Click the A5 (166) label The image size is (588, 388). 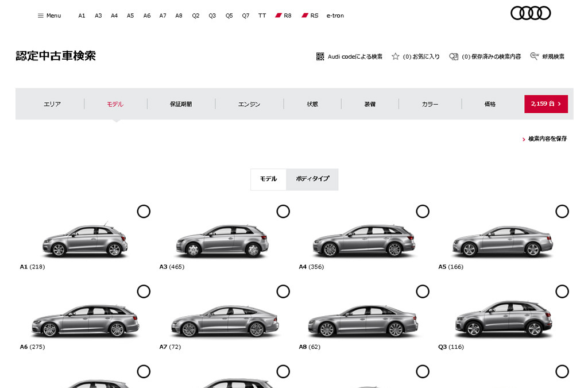coord(451,267)
